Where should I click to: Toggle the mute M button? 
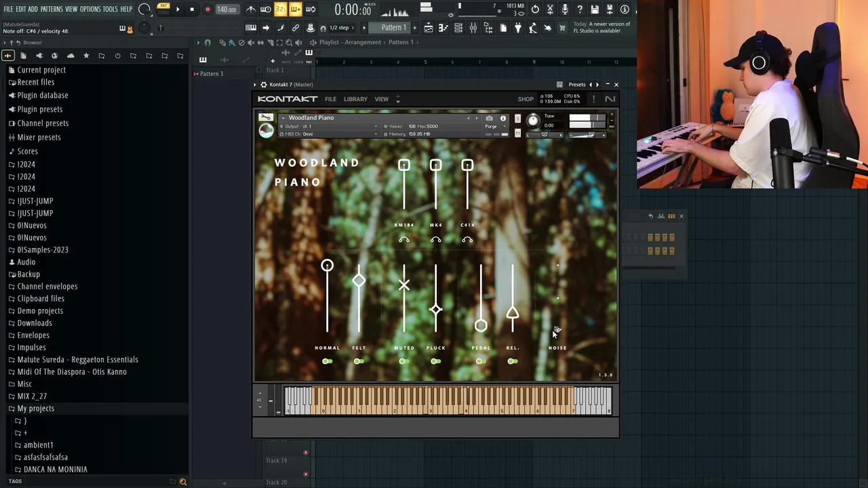point(517,133)
